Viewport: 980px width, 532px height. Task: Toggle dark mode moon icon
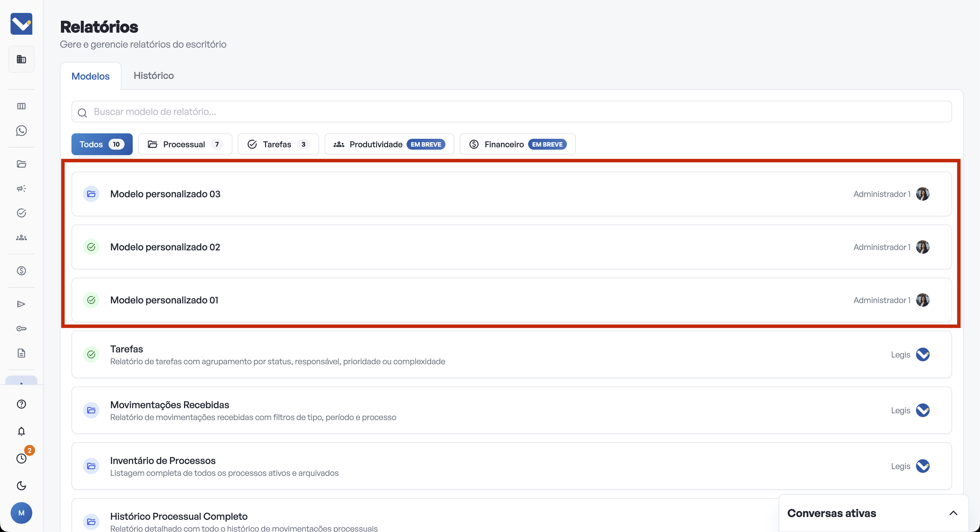coord(21,486)
